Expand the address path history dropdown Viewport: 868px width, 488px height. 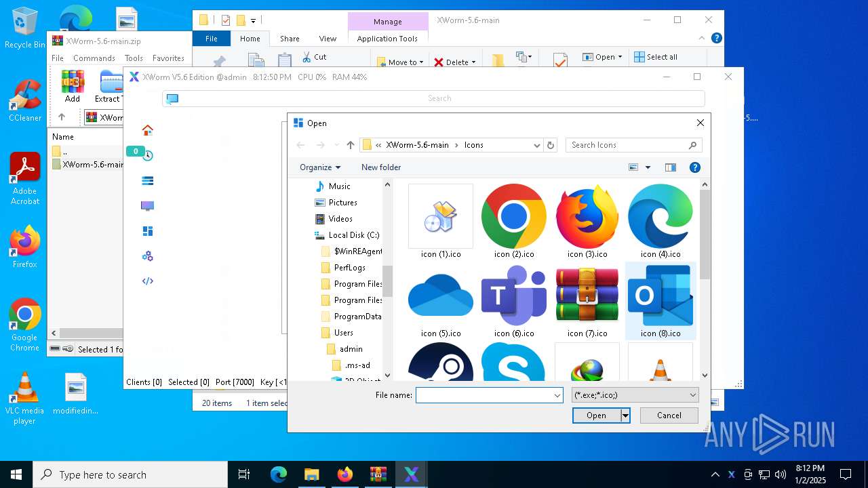click(536, 145)
